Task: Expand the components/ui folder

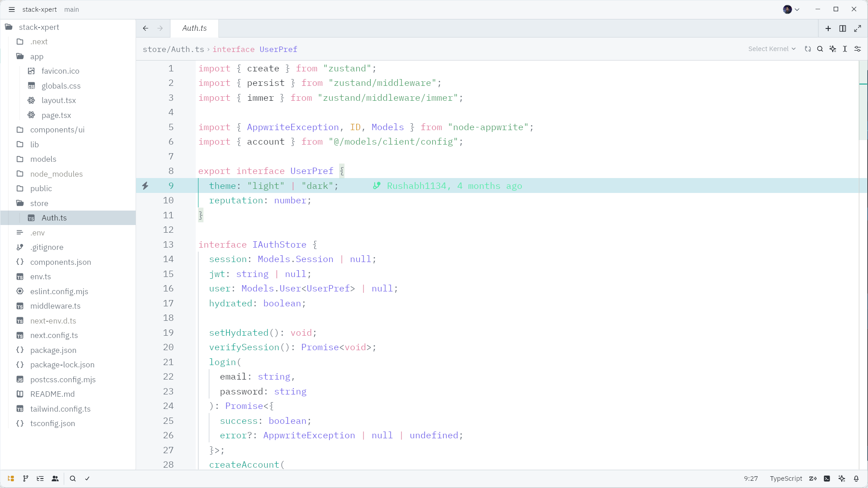Action: pos(68,130)
